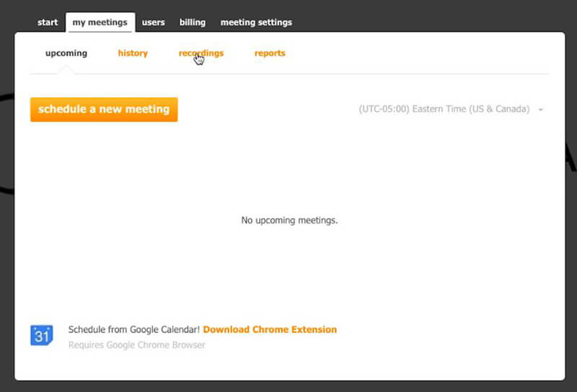
Task: Show the reports sub-tab
Action: coord(270,53)
